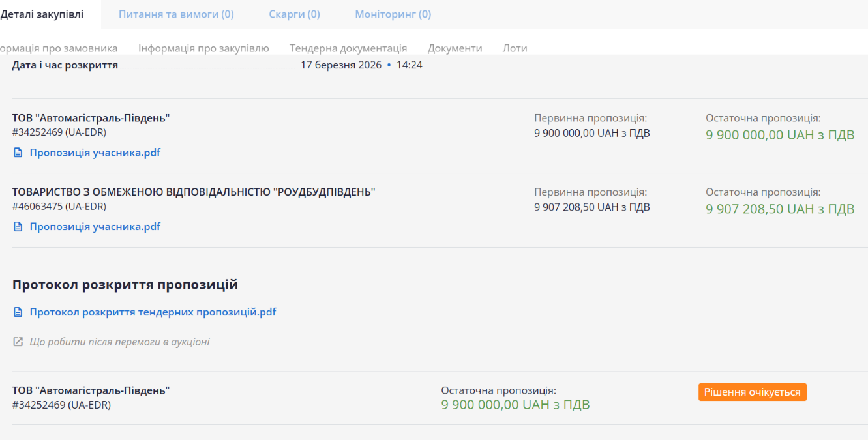Click the PDF file icon under Автомагістраль-Південь's first listing

18,153
